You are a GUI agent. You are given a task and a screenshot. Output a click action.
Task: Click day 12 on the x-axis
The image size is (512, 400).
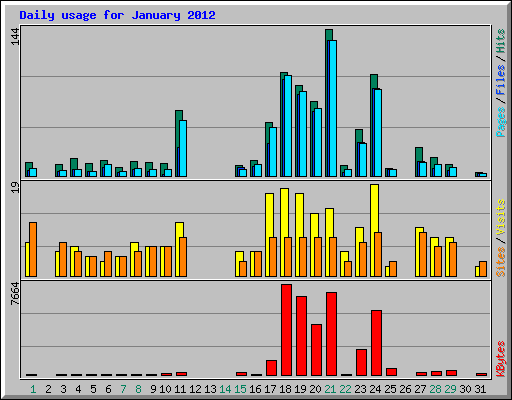(195, 389)
